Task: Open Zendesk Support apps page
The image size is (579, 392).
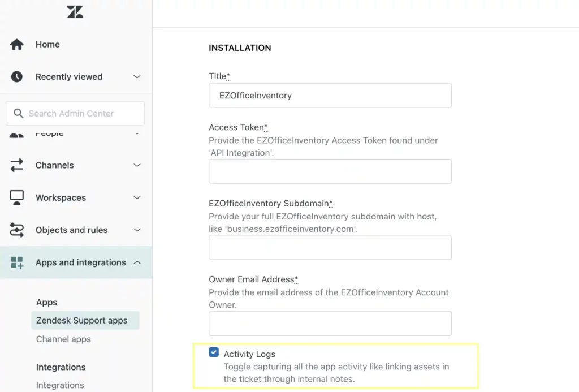Action: click(82, 320)
